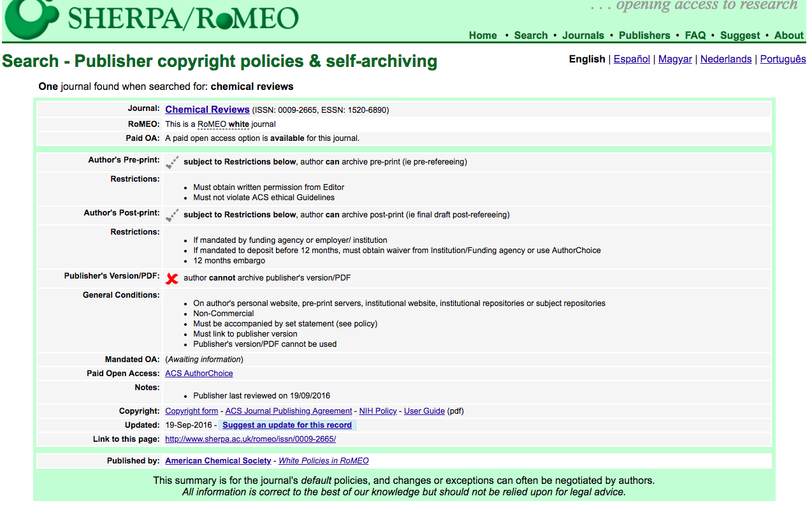Open the Copyright form link
The height and width of the screenshot is (510, 812).
191,411
